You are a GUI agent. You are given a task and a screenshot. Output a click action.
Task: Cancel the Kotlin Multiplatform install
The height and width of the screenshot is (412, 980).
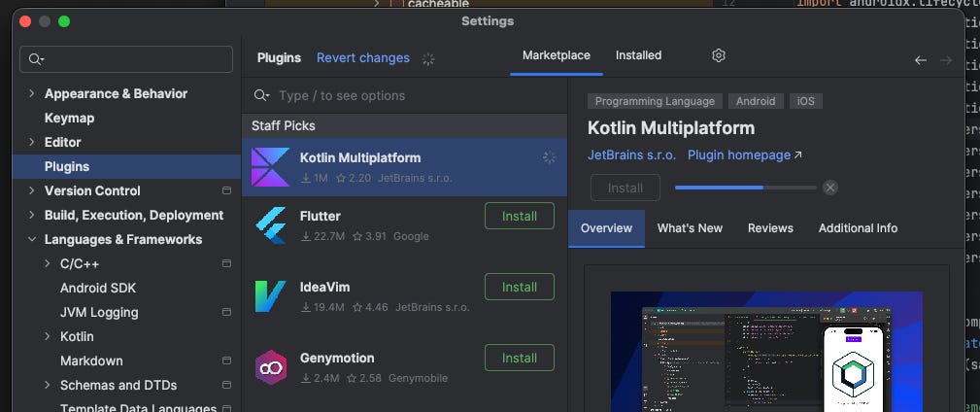pyautogui.click(x=830, y=188)
